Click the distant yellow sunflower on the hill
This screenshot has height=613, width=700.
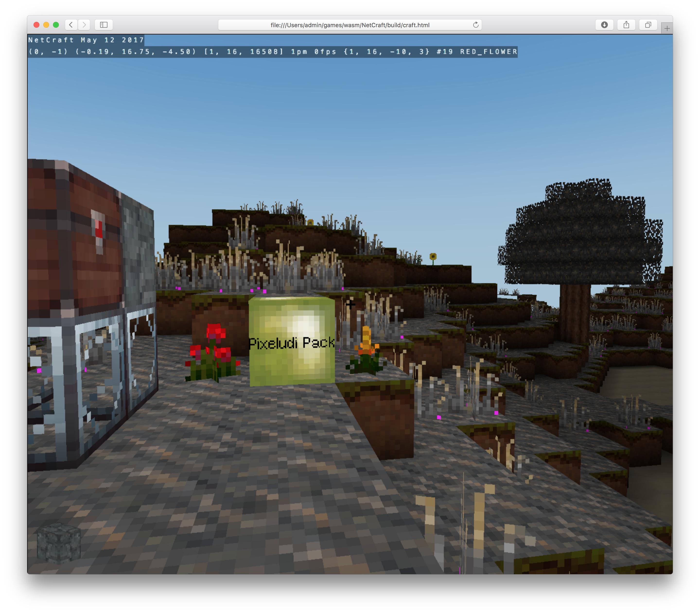433,256
